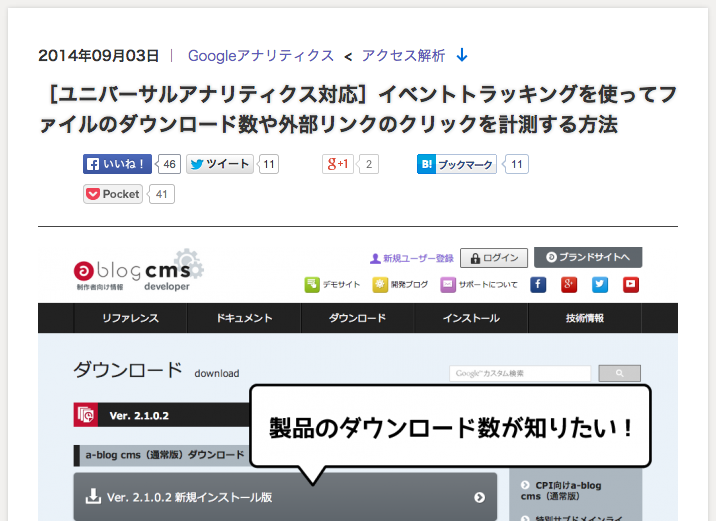Viewport: 716px width, 521px height.
Task: Click the Twitter ツイート button
Action: 220,164
